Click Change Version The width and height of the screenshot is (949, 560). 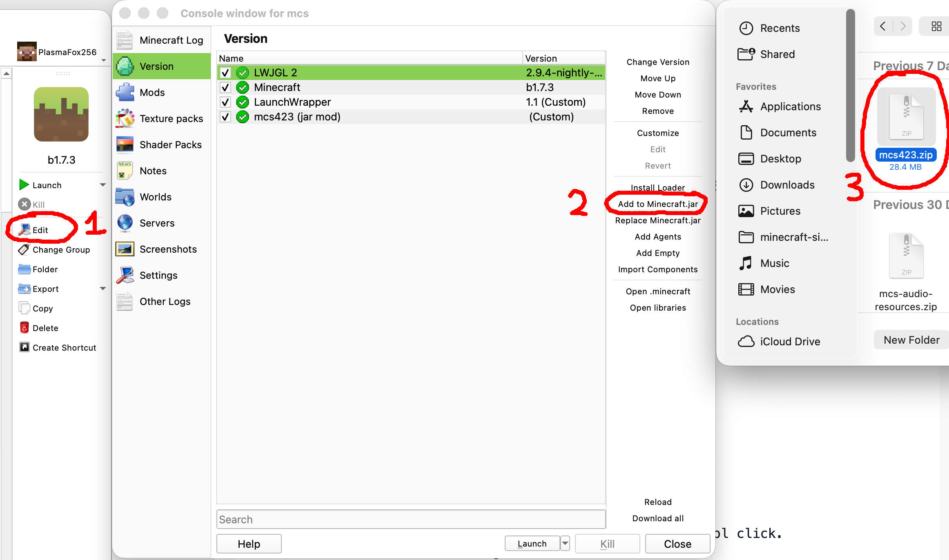pos(658,62)
